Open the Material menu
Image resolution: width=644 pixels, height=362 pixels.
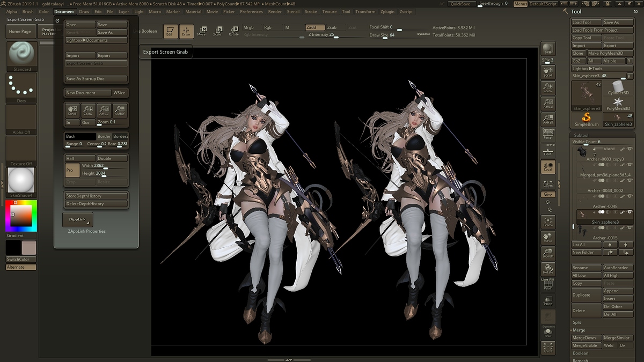(x=193, y=11)
